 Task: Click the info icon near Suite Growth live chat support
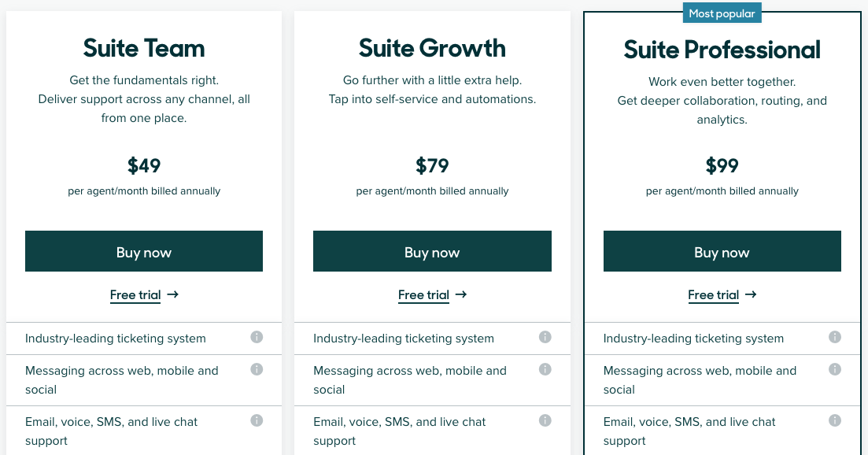[x=545, y=420]
